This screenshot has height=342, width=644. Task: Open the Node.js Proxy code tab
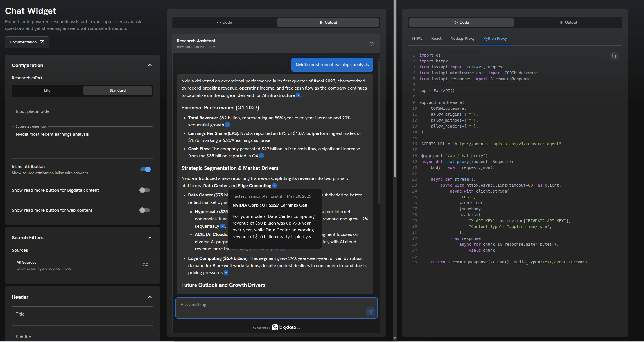[462, 38]
